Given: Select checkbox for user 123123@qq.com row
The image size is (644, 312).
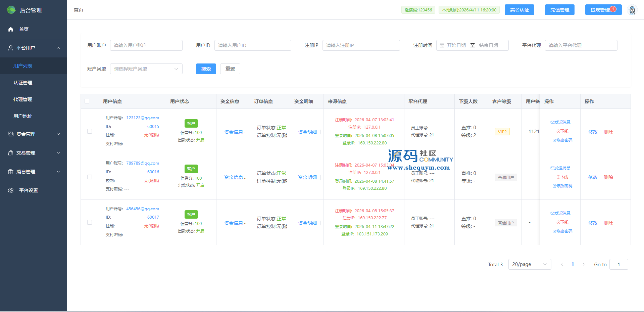Looking at the screenshot, I should click(90, 131).
